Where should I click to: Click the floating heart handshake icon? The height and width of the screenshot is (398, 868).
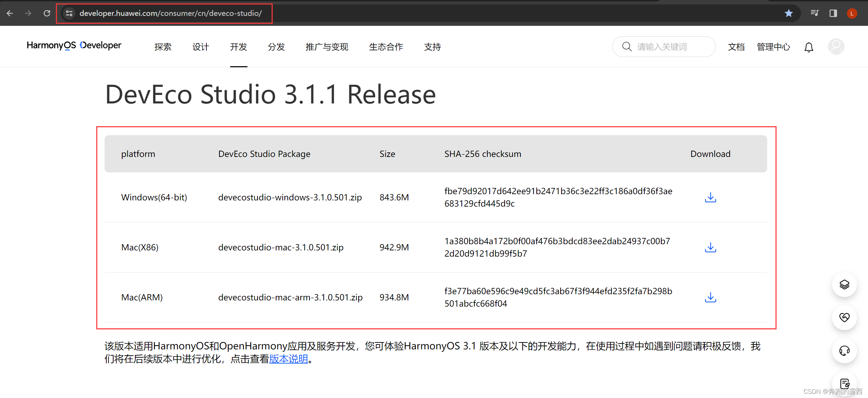(x=844, y=317)
